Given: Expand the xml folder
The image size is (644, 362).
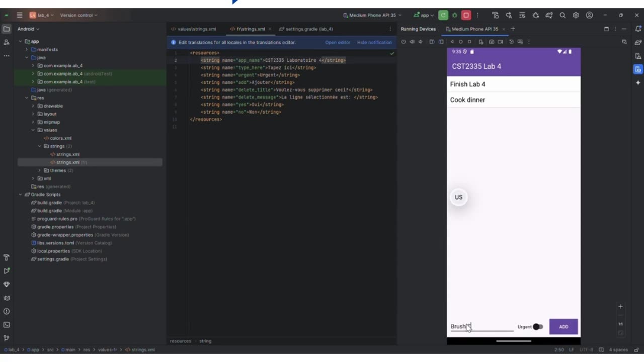Looking at the screenshot, I should pos(33,178).
